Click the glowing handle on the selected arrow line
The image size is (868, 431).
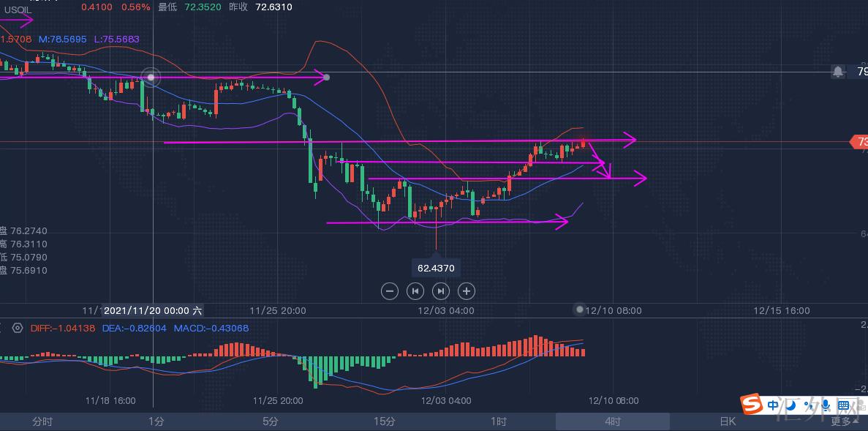[x=151, y=77]
